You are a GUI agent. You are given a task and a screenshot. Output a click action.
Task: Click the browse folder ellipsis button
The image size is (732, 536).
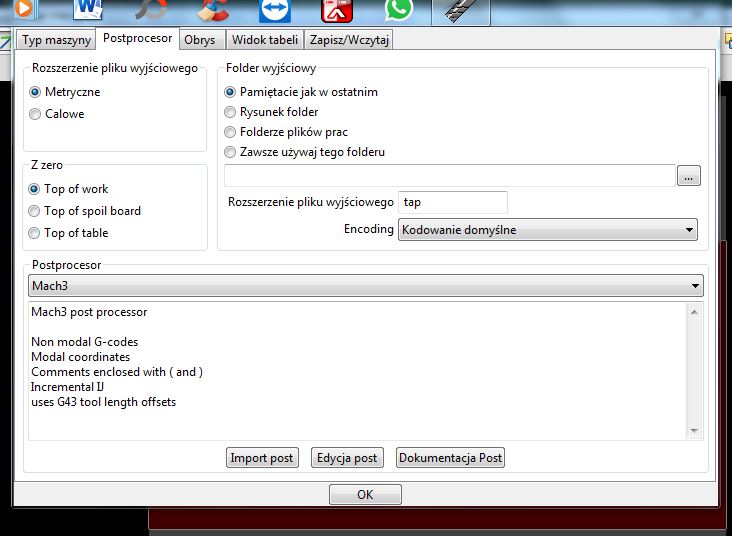tap(689, 176)
